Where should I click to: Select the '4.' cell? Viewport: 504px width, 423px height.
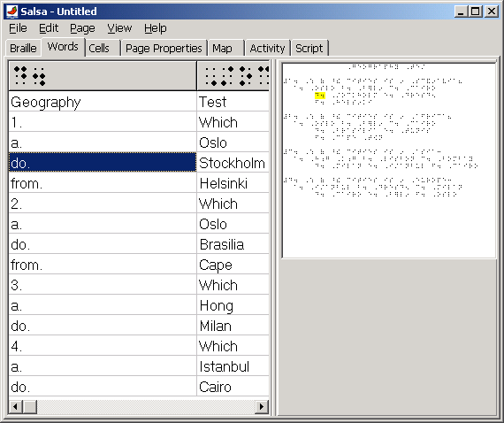(x=103, y=346)
